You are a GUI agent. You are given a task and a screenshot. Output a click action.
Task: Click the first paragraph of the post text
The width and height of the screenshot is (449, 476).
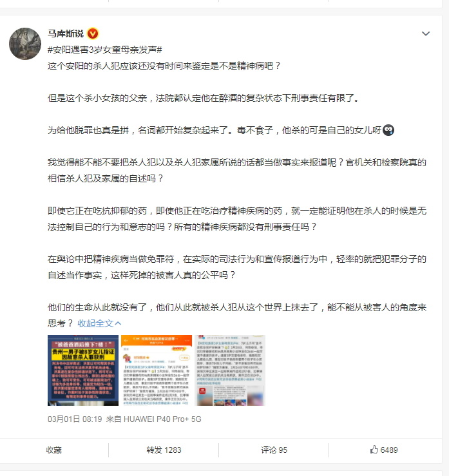point(164,66)
